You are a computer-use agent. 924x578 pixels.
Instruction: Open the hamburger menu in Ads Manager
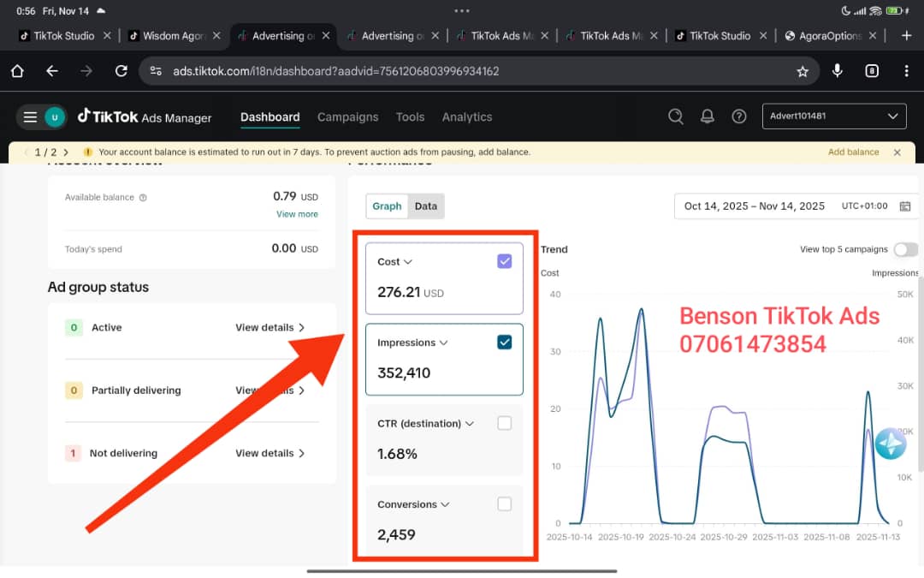coord(30,117)
